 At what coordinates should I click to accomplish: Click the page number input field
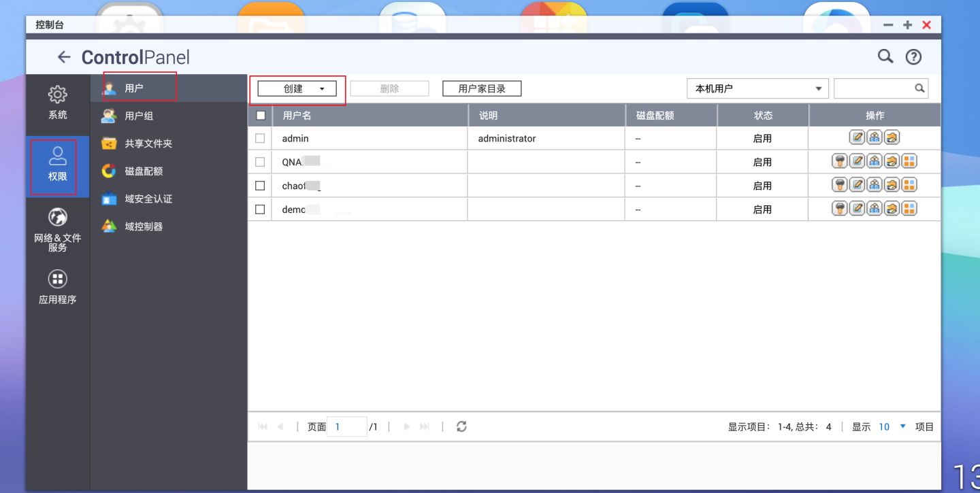coord(346,427)
